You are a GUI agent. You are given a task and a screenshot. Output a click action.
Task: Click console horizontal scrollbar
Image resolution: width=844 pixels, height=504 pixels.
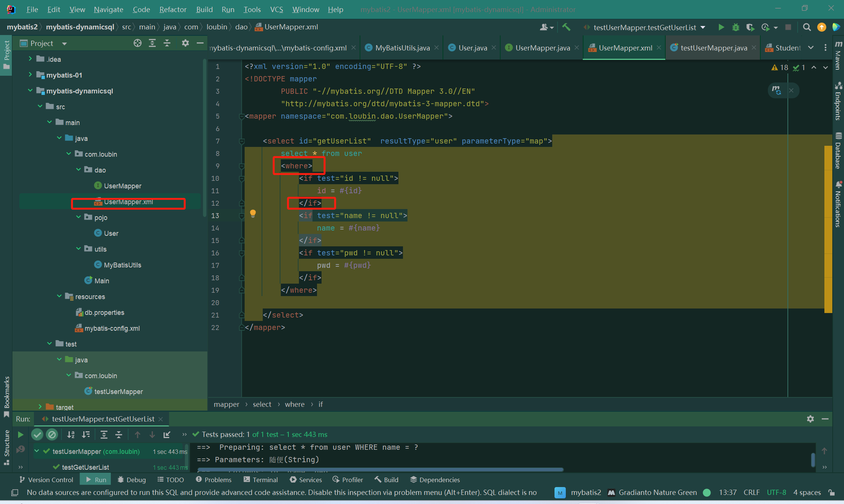(x=380, y=470)
